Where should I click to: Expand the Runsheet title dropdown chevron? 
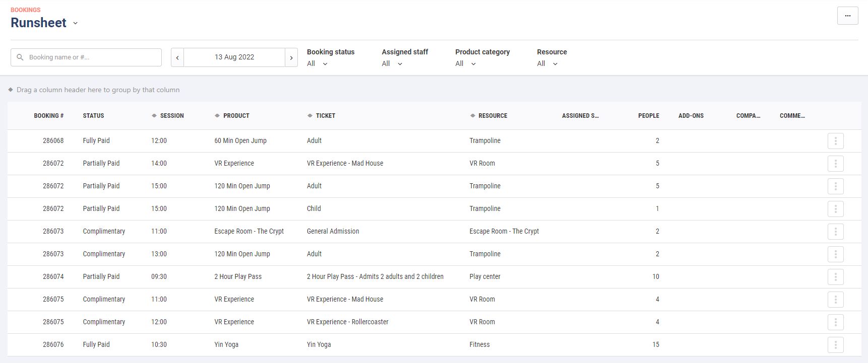(76, 23)
